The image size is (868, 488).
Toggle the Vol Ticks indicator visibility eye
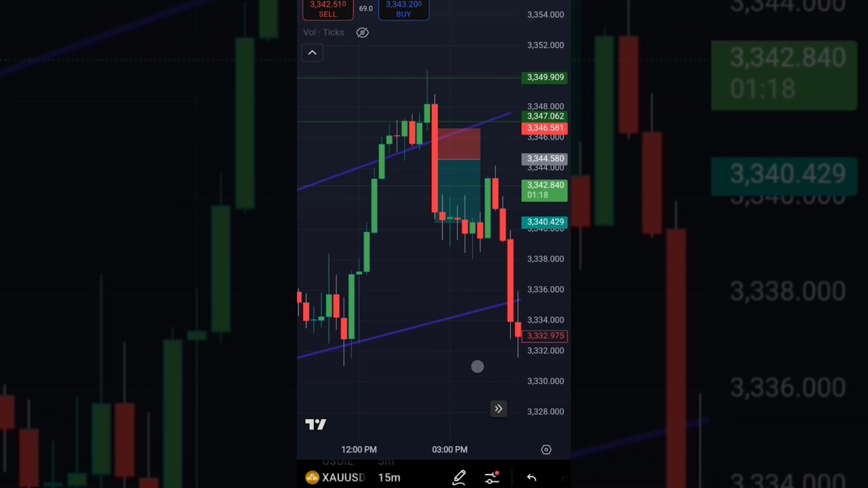tap(362, 33)
